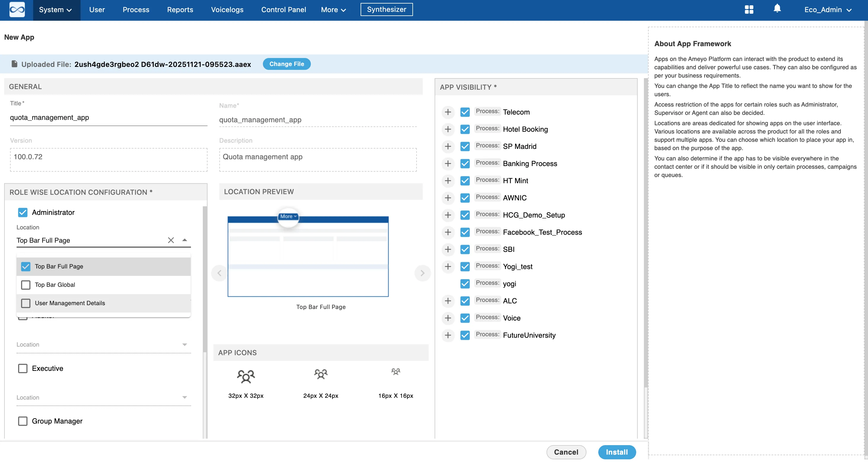
Task: Expand the HT Mint process plus icon
Action: tap(448, 181)
